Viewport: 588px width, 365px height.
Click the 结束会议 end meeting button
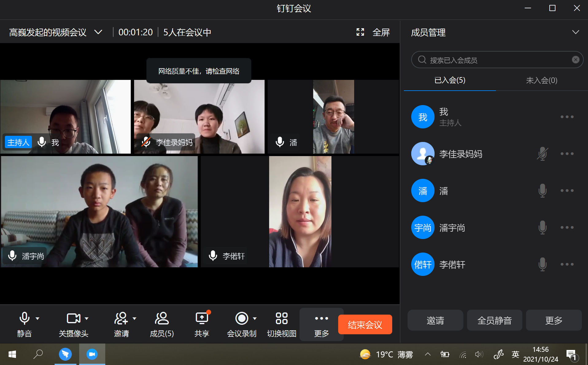point(365,324)
